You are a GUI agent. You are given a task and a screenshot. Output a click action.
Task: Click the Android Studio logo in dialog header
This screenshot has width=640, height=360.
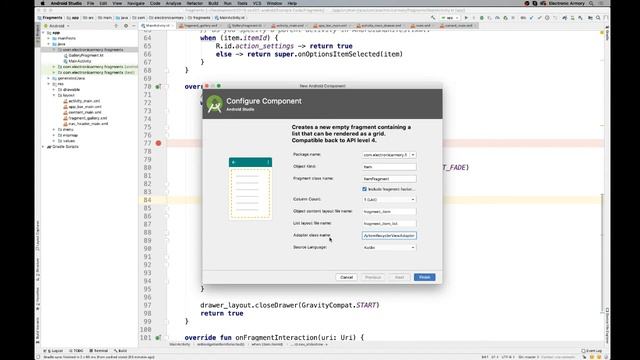[x=214, y=104]
